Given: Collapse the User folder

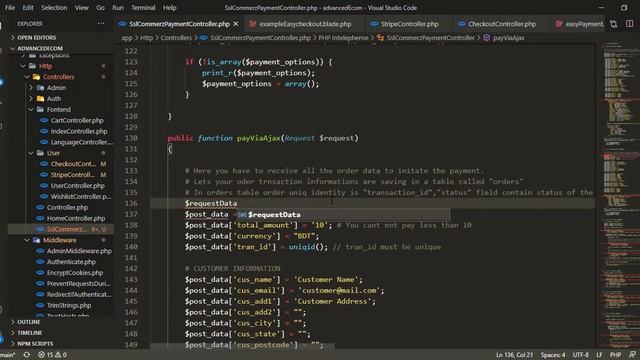Looking at the screenshot, I should pyautogui.click(x=53, y=153).
